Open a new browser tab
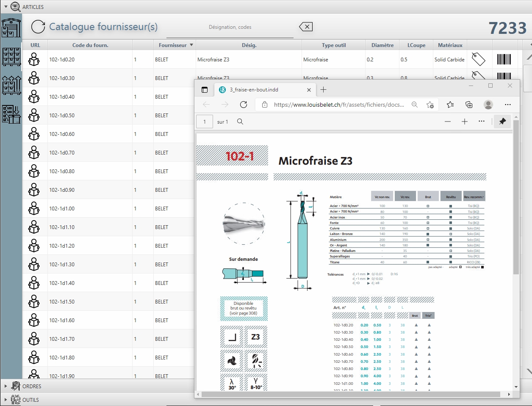The height and width of the screenshot is (406, 532). [324, 89]
